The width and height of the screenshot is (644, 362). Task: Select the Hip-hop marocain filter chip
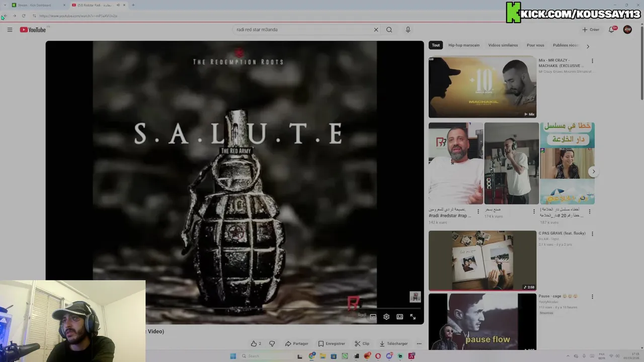pos(464,45)
